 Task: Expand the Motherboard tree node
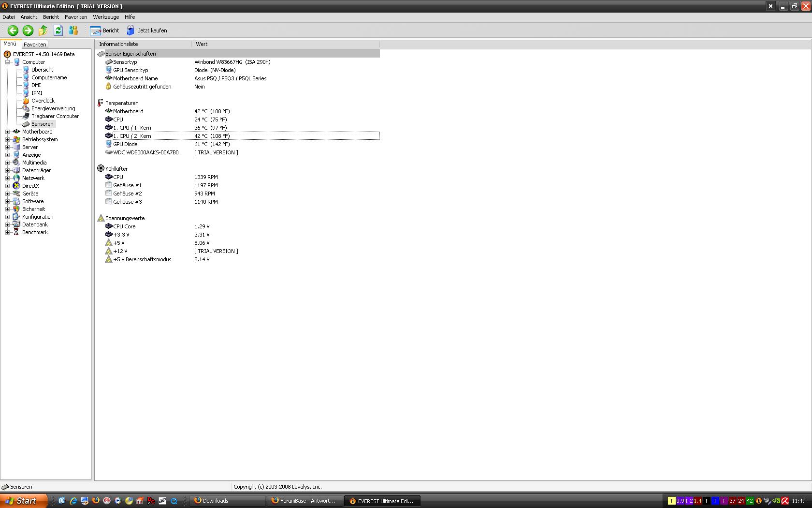pyautogui.click(x=7, y=132)
